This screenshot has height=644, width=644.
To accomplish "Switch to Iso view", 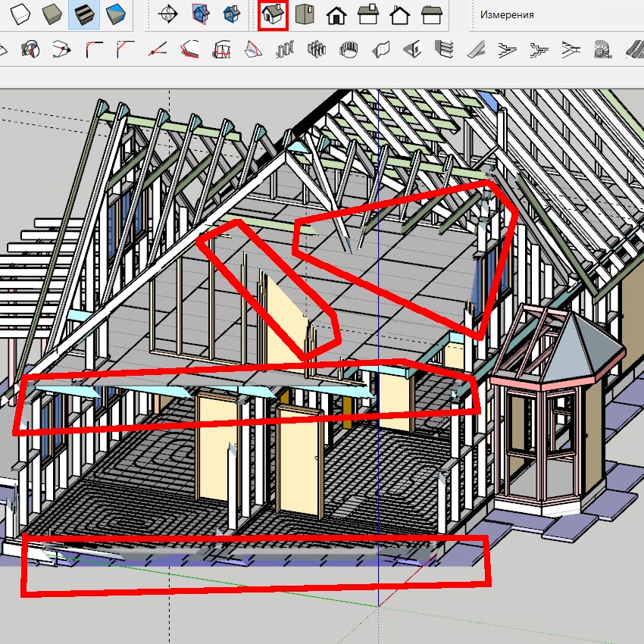I will click(273, 15).
